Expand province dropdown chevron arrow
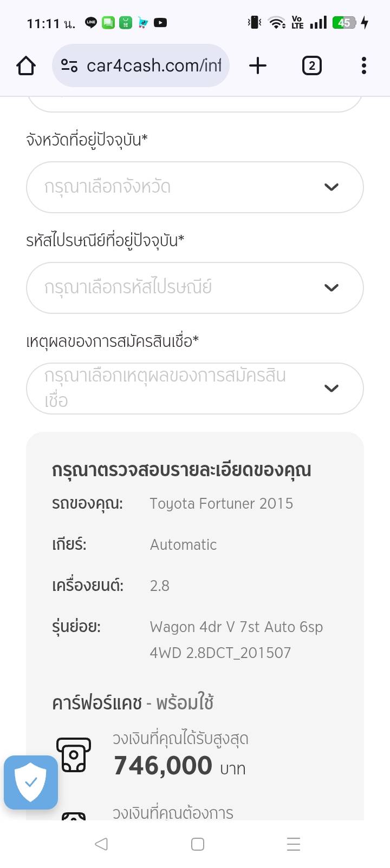Viewport: 390px width, 868px height. pos(331,187)
